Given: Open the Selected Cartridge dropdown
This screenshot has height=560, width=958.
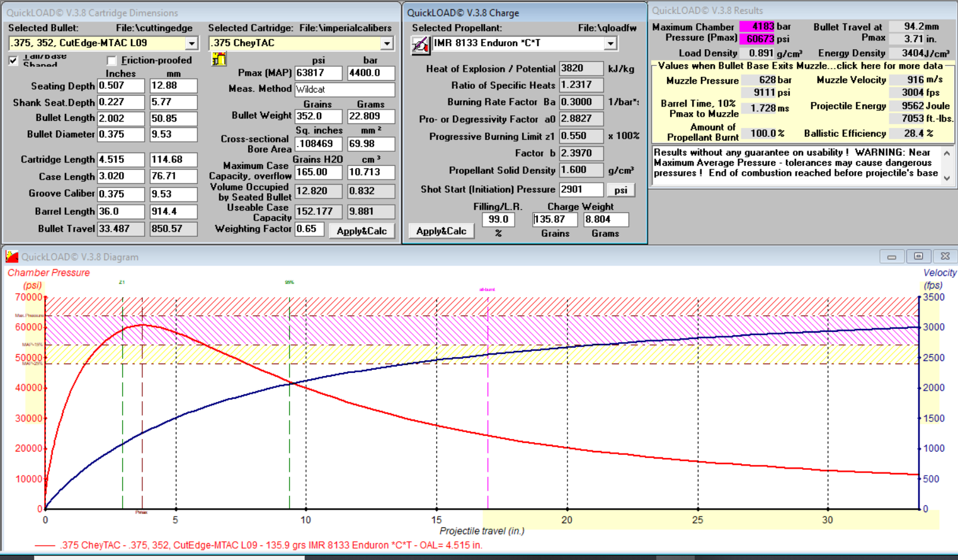Looking at the screenshot, I should [x=387, y=43].
